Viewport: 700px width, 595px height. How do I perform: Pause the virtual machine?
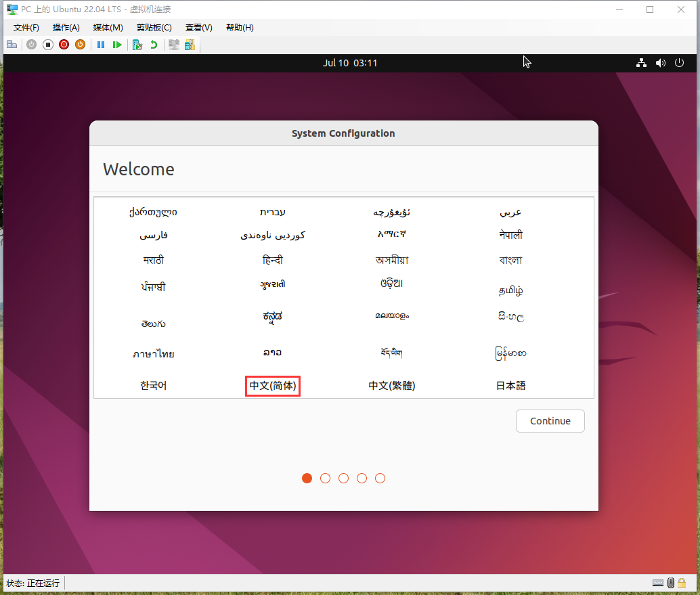point(101,45)
